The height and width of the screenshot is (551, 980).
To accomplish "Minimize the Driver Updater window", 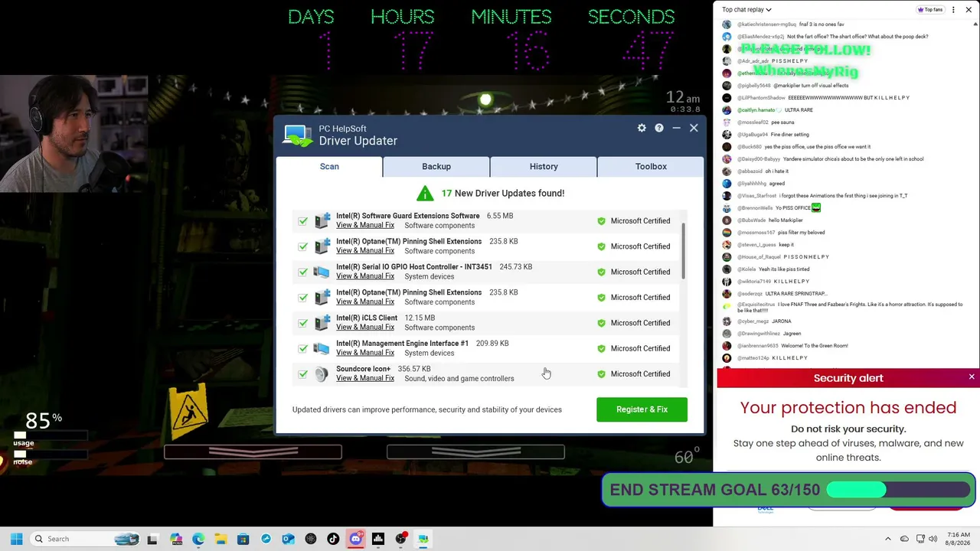I will [x=676, y=128].
